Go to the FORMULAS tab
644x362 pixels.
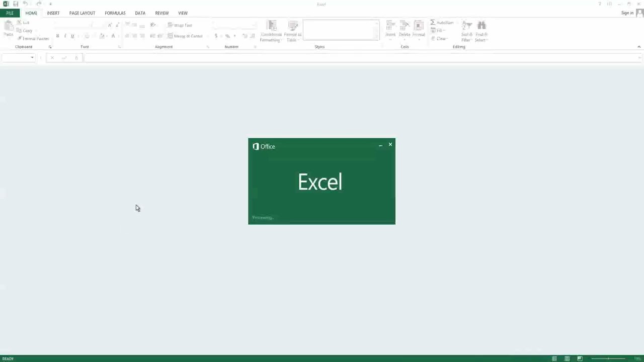pyautogui.click(x=115, y=13)
